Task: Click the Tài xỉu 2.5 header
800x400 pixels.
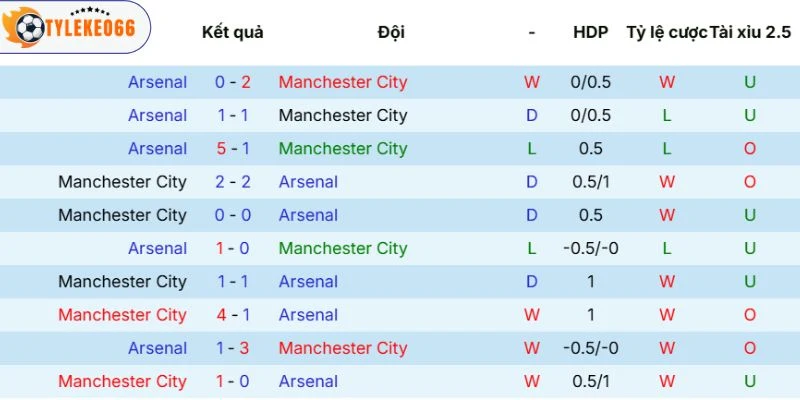Action: (750, 32)
